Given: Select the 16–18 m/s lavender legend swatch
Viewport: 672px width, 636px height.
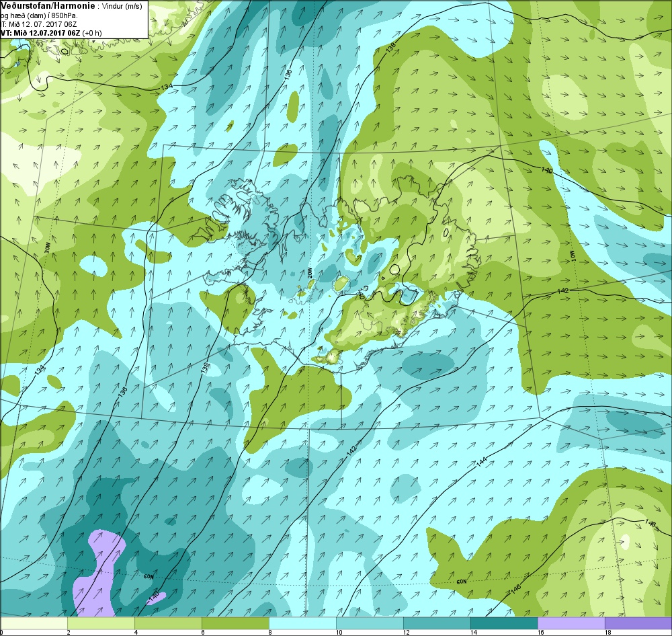Looking at the screenshot, I should [571, 623].
